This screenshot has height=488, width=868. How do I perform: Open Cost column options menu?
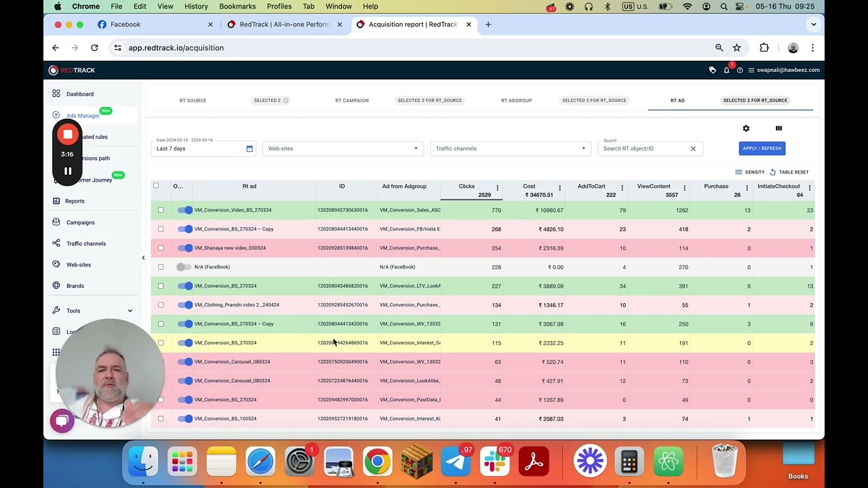point(559,188)
